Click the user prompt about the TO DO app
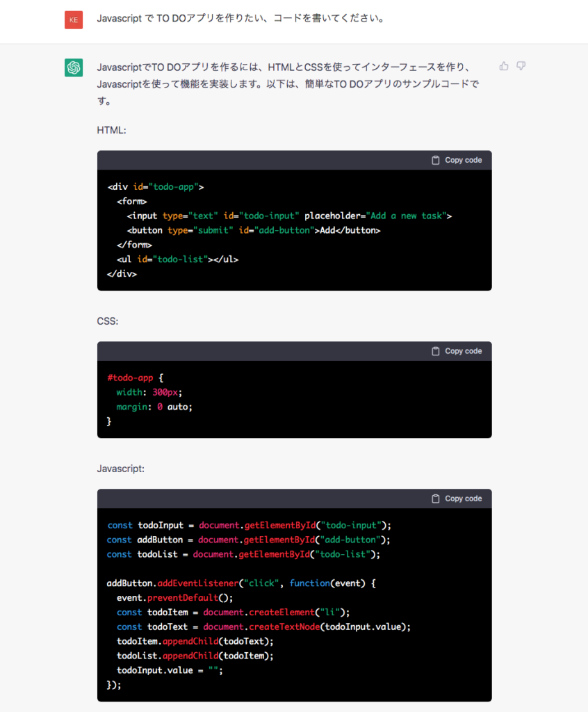 click(x=241, y=19)
